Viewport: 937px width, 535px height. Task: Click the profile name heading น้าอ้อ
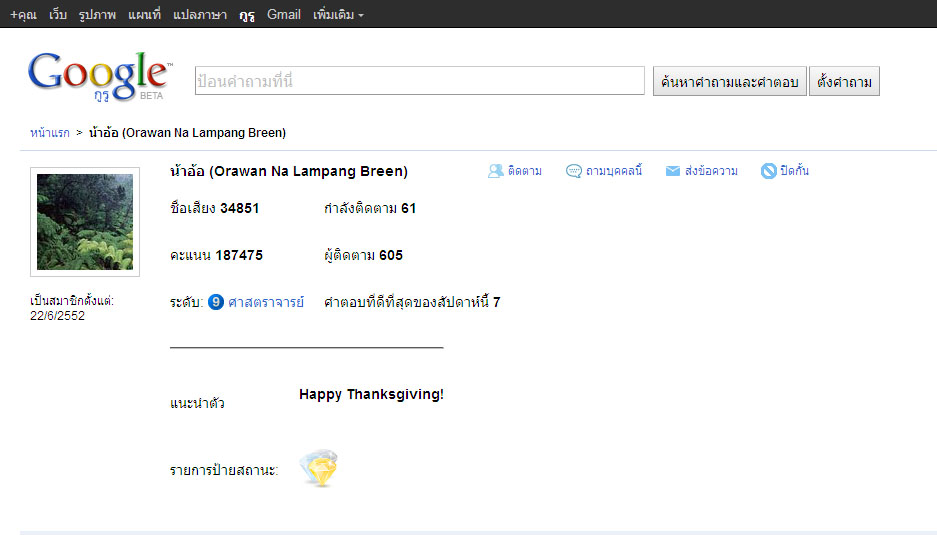pyautogui.click(x=289, y=172)
